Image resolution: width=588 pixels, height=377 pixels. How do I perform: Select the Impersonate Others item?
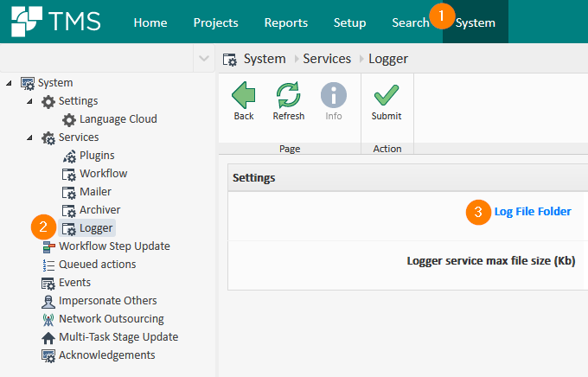pos(107,301)
